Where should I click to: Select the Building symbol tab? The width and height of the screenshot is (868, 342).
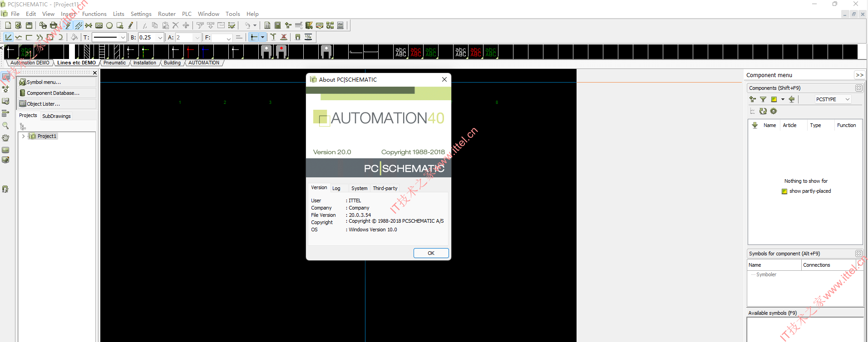[x=172, y=63]
